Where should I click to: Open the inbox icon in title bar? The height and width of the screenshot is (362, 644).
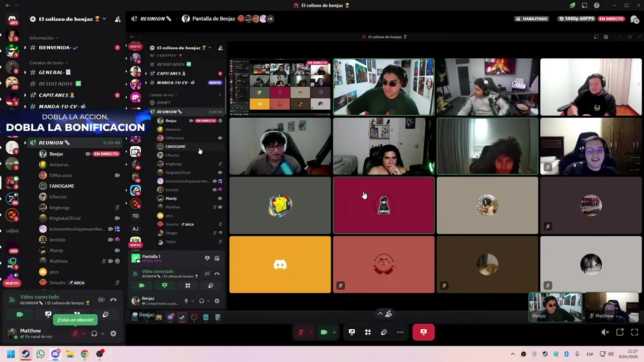click(x=585, y=6)
